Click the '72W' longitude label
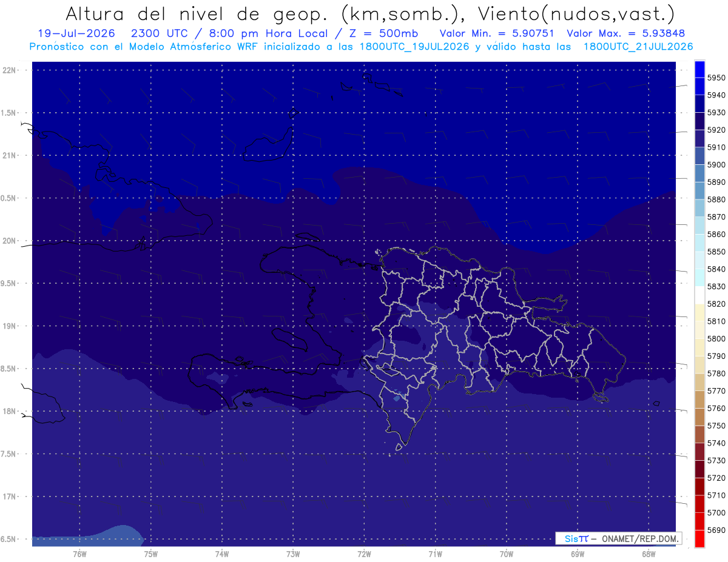The width and height of the screenshot is (728, 562). click(364, 554)
